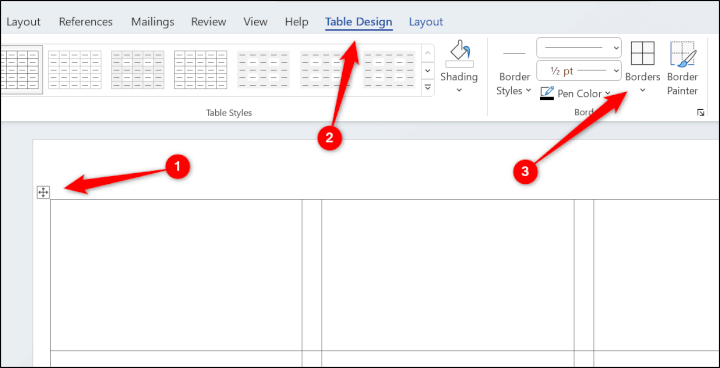Open the Help tab

[297, 22]
